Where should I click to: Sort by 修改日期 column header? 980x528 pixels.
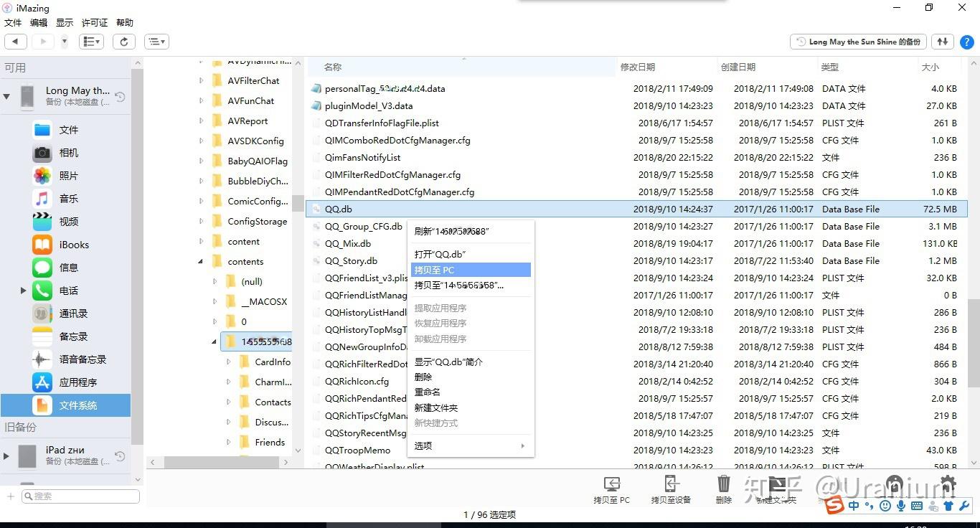coord(667,67)
